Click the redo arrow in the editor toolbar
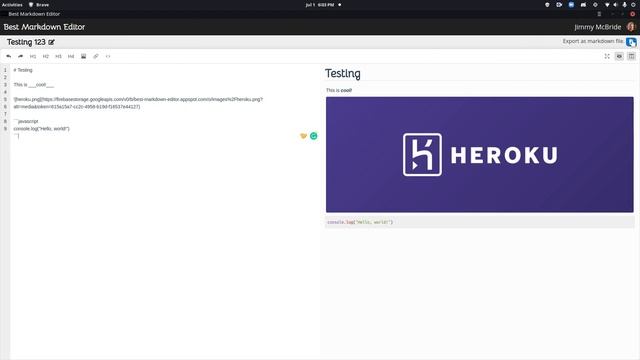 pos(20,56)
